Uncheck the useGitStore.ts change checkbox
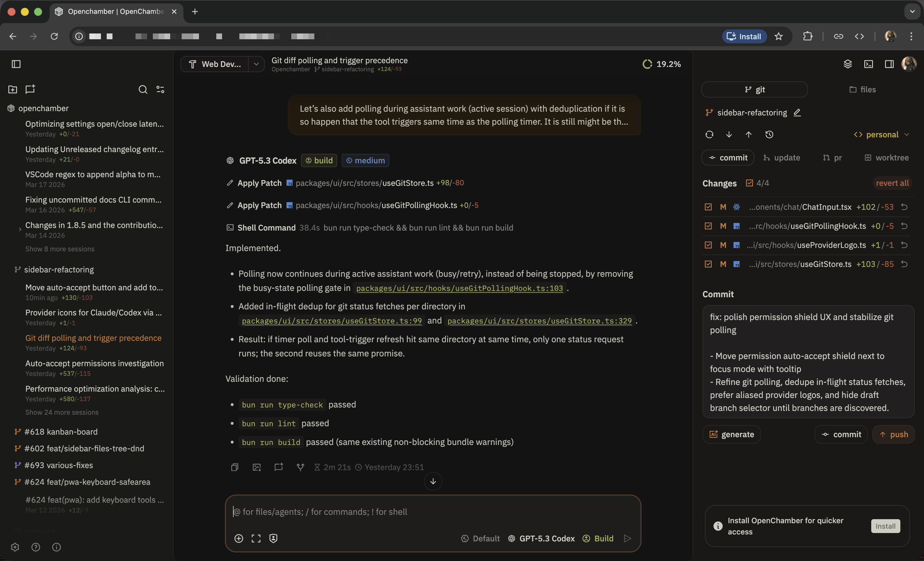 708,264
